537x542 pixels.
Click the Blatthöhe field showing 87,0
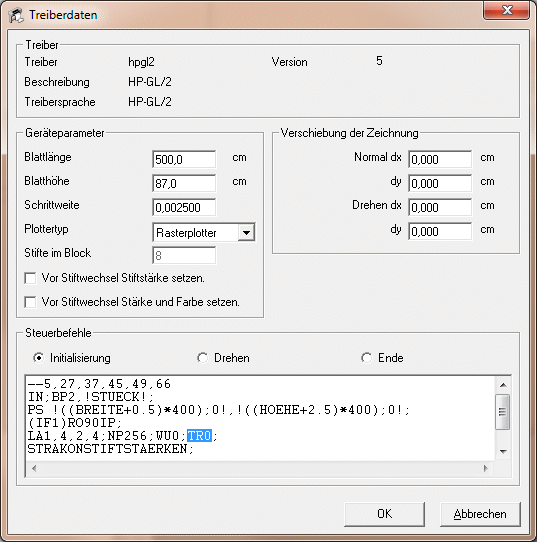[184, 183]
